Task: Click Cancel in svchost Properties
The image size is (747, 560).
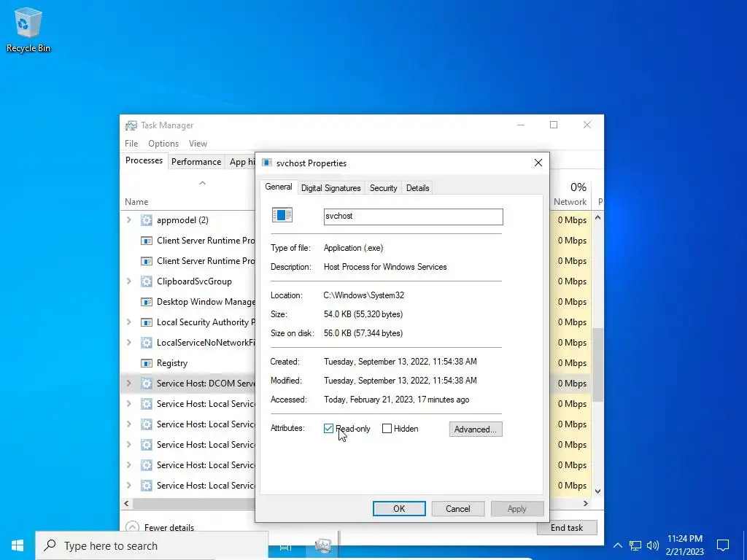Action: pyautogui.click(x=458, y=508)
